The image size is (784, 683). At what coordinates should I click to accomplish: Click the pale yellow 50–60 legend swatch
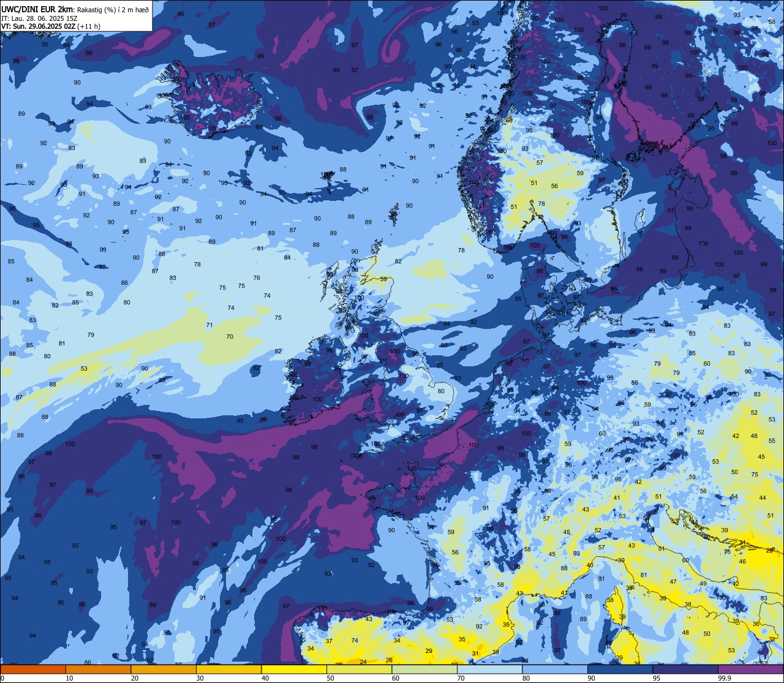(359, 669)
